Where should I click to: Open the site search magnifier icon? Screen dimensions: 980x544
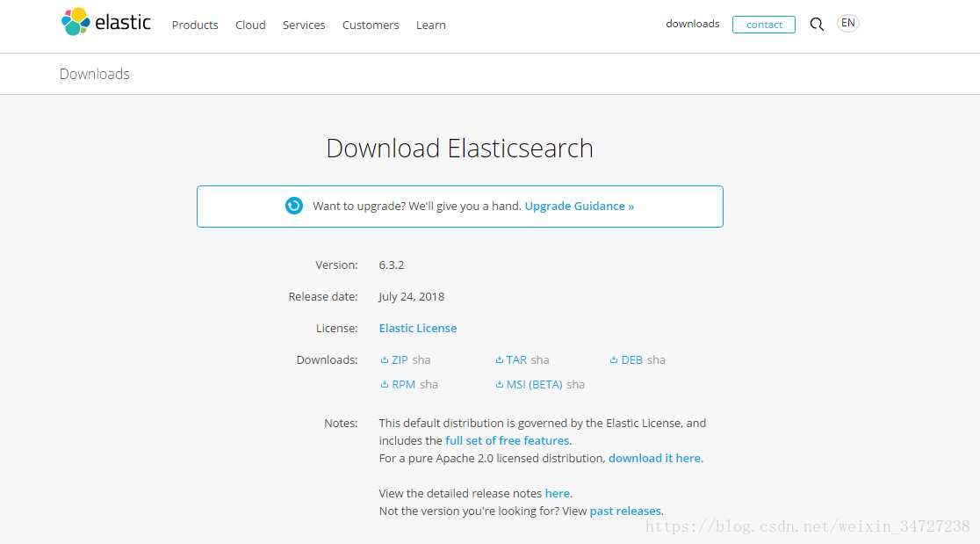(817, 25)
